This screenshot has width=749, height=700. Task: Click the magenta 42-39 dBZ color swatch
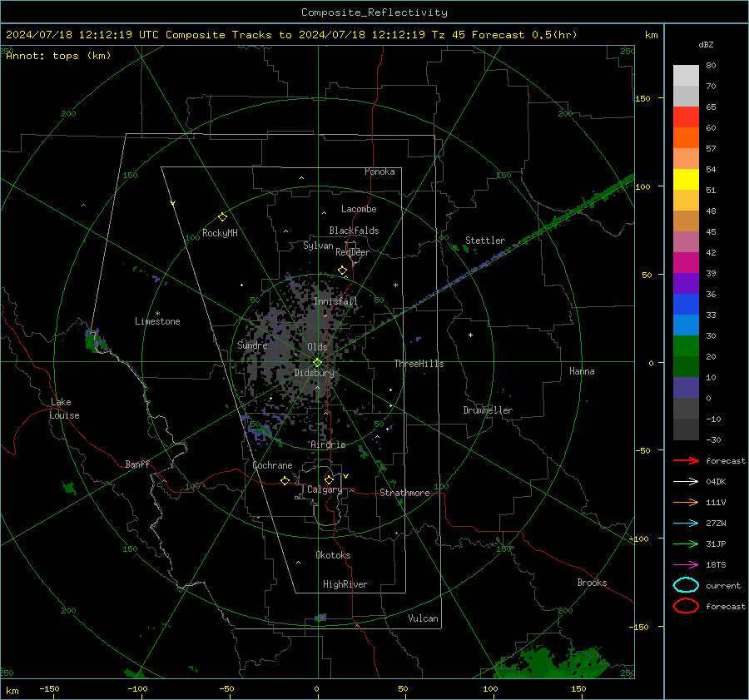click(686, 263)
